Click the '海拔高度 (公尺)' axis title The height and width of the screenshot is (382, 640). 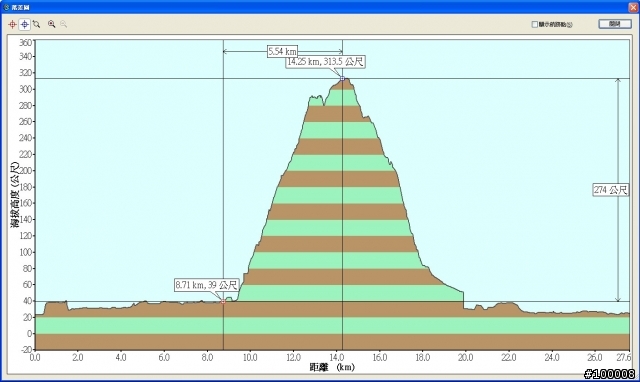pos(15,194)
